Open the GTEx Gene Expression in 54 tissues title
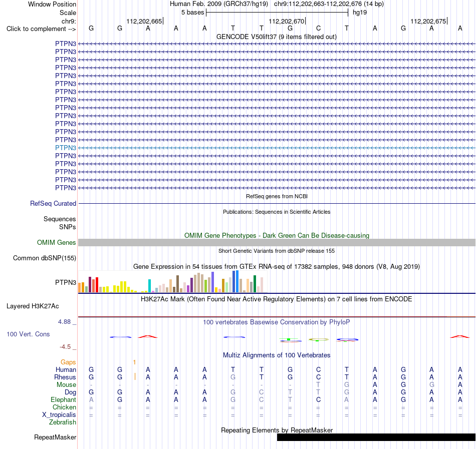476x449 pixels. click(277, 266)
